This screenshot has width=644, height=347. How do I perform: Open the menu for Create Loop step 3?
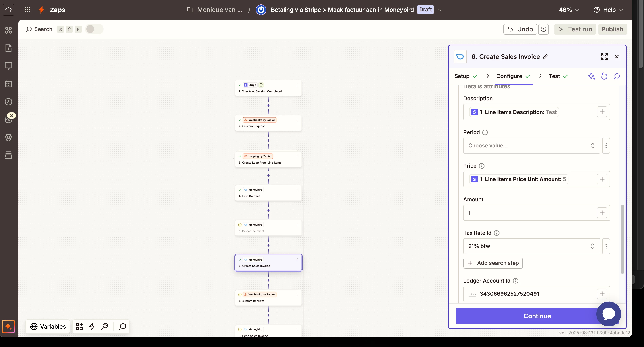pyautogui.click(x=297, y=156)
